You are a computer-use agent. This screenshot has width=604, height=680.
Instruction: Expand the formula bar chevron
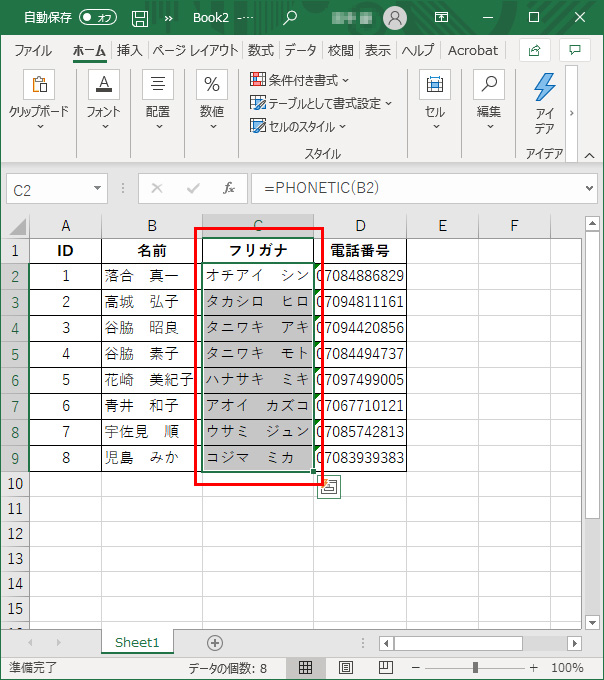pos(589,188)
